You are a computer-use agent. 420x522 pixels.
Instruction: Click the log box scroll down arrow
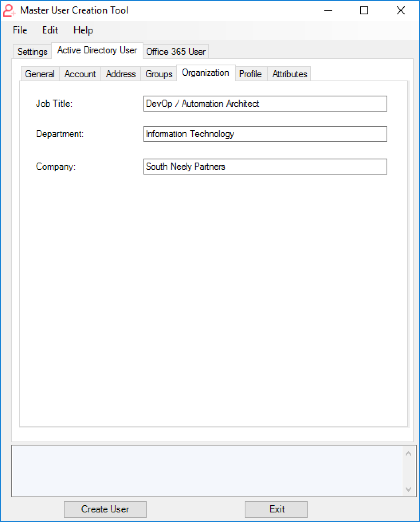[408, 489]
